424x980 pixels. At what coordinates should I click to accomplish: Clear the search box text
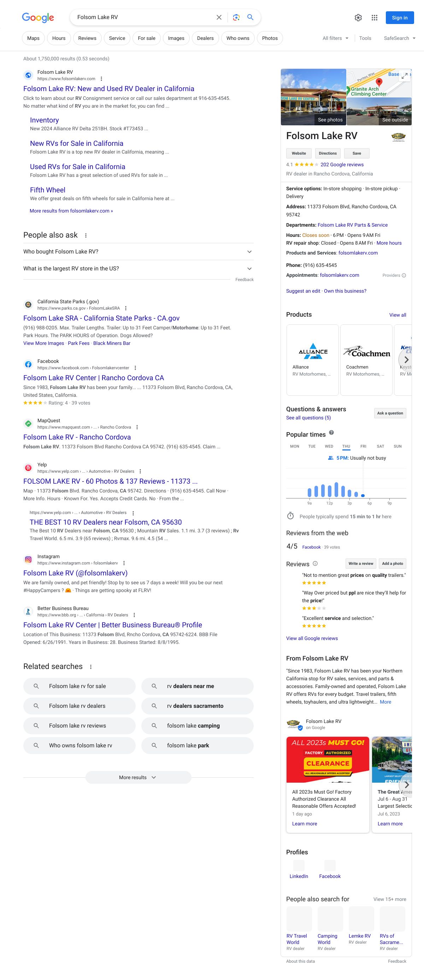pyautogui.click(x=219, y=18)
